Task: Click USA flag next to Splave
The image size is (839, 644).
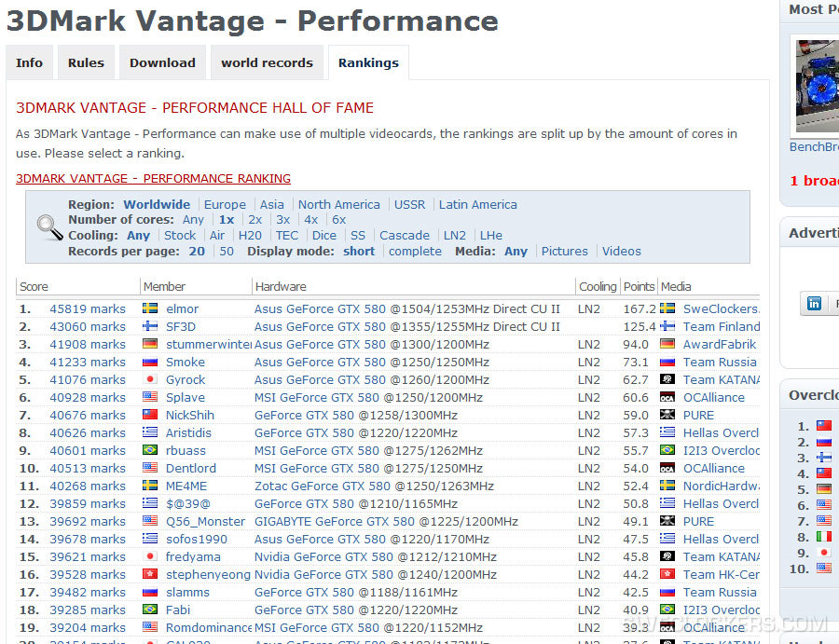Action: coord(150,397)
